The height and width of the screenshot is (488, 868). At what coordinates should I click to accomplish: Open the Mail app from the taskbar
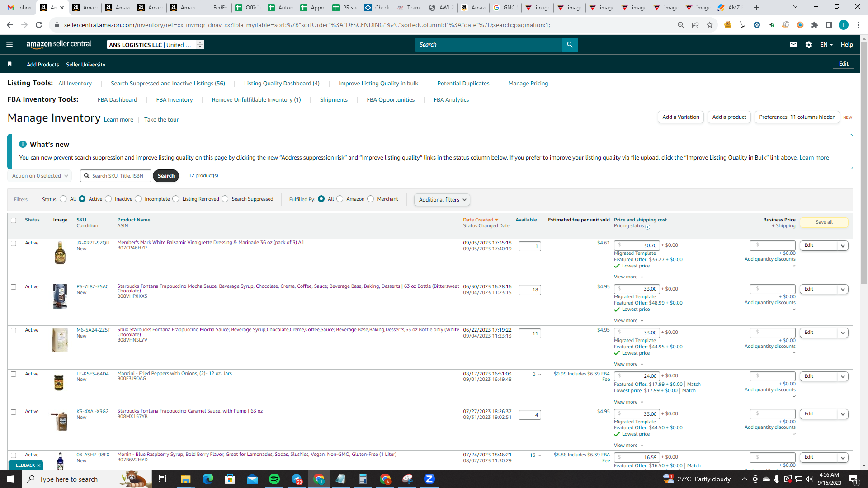[252, 479]
